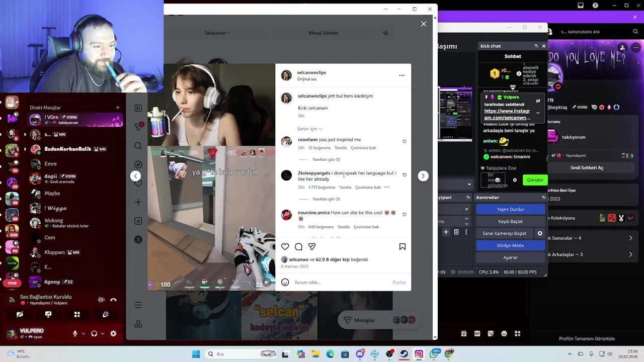Mute the video with the speaker icon
The height and width of the screenshot is (362, 644).
[267, 283]
